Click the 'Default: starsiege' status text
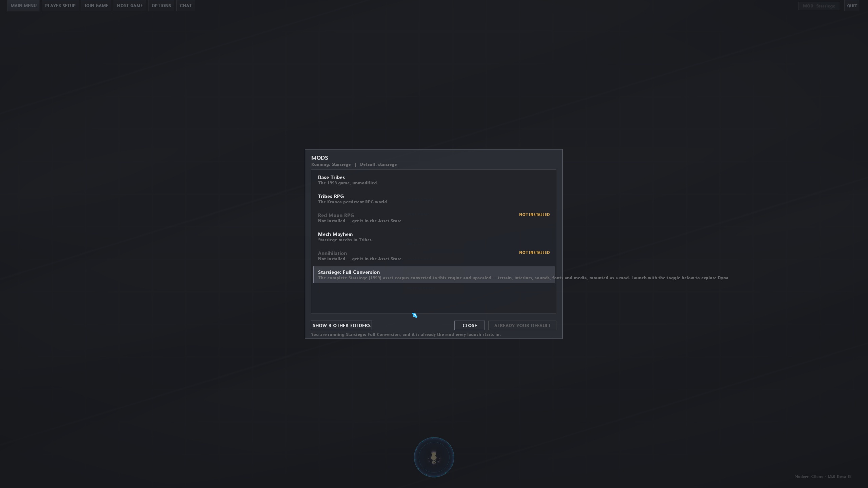Screen dimensions: 868x488 pos(378,164)
